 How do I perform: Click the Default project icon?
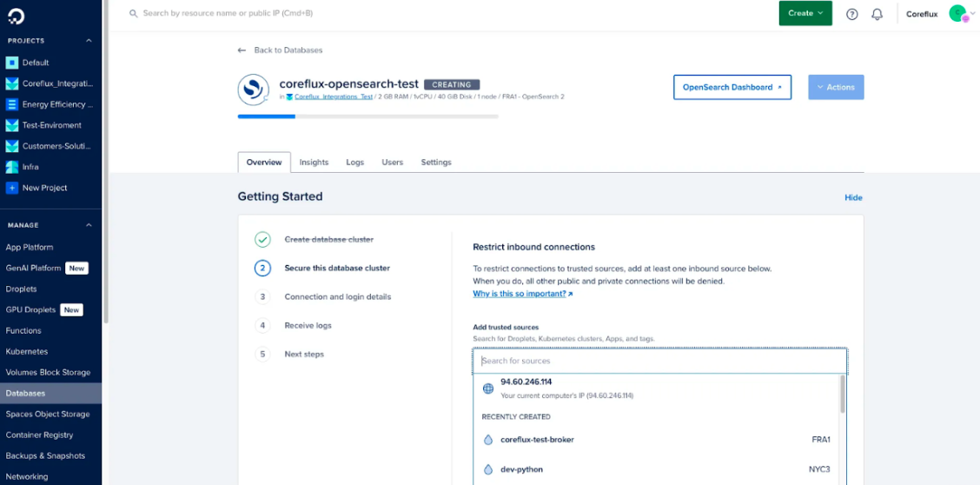12,63
